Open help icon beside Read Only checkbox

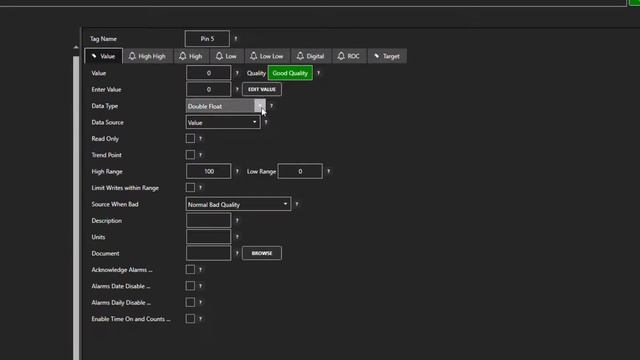[x=200, y=139]
